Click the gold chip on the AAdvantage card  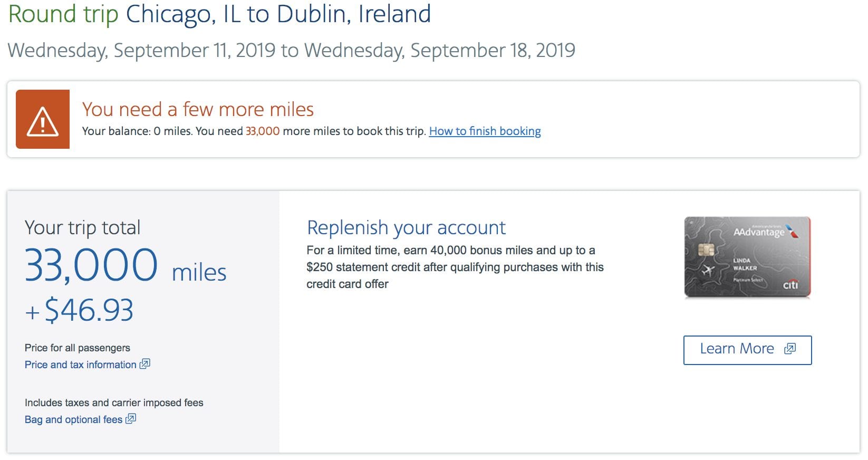[x=706, y=250]
